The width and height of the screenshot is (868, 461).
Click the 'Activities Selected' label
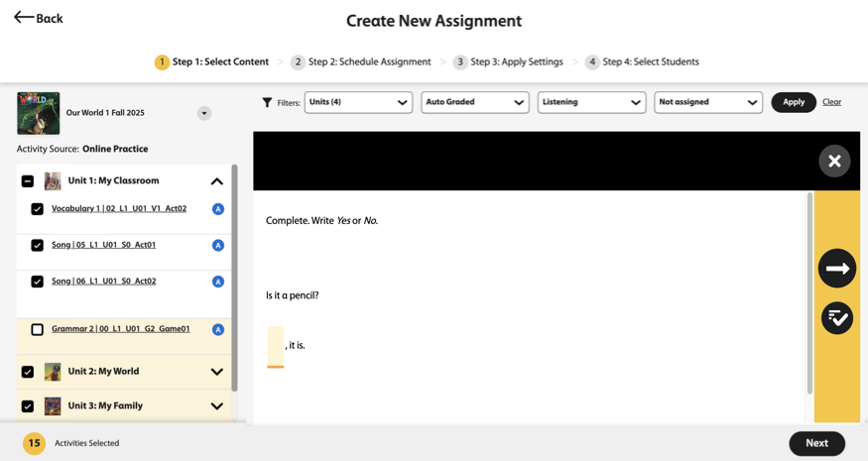point(87,443)
